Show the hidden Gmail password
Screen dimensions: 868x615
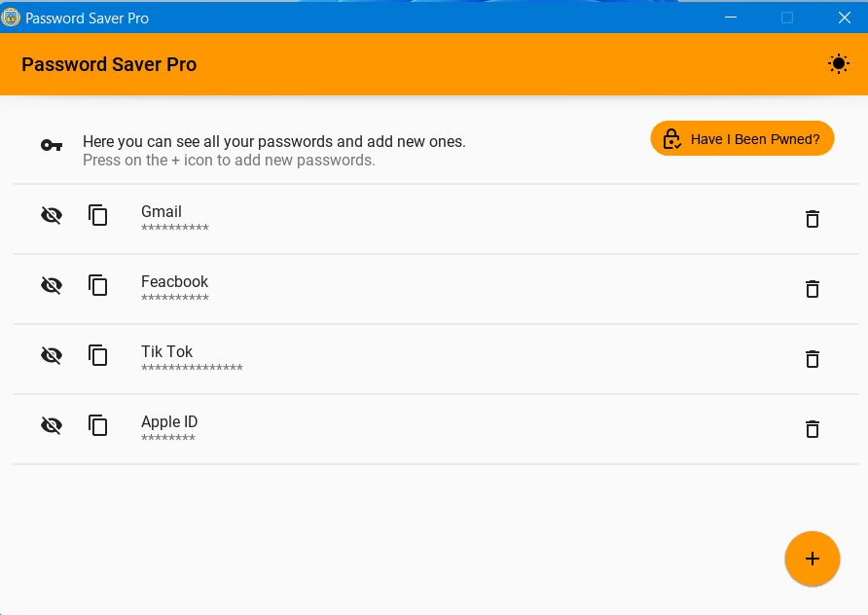(x=52, y=215)
